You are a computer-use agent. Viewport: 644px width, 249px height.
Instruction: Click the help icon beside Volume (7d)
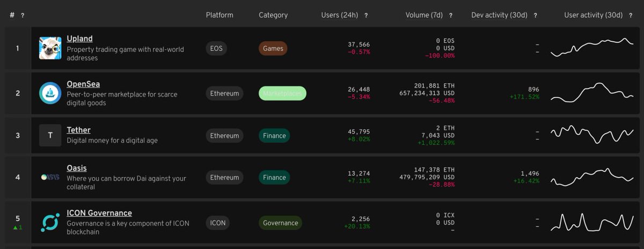tap(450, 16)
